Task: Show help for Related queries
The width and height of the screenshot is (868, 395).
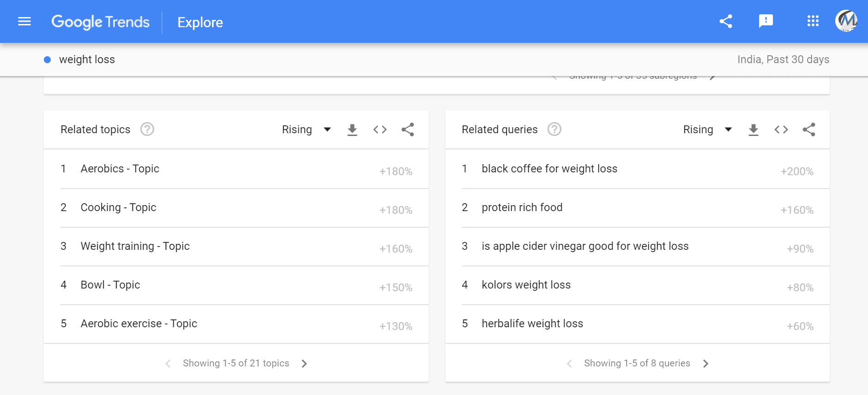Action: point(554,130)
